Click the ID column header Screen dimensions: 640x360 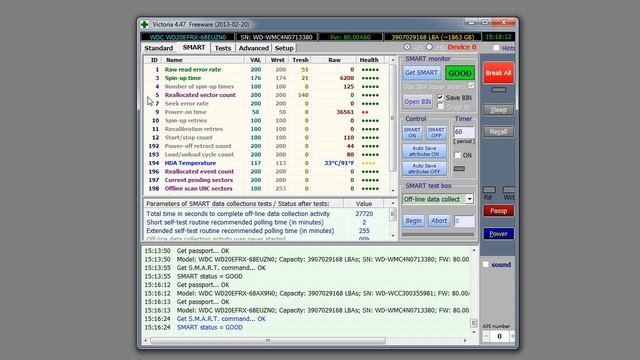[x=154, y=60]
